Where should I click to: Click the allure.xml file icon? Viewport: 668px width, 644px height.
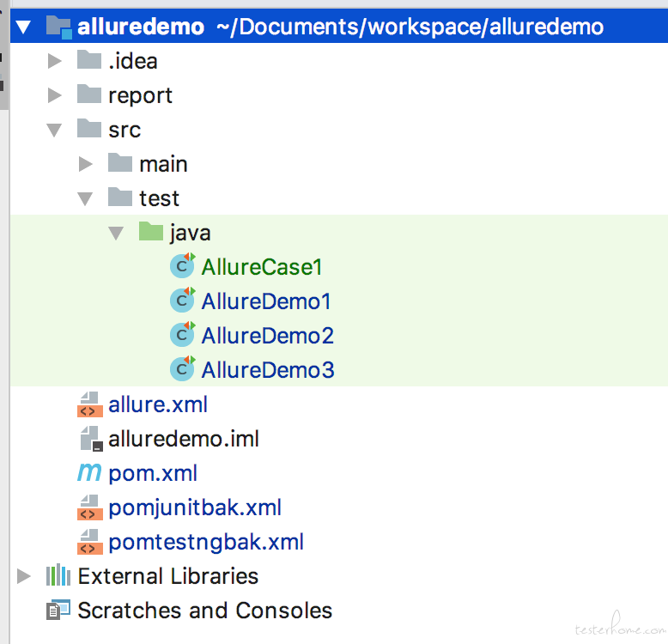pyautogui.click(x=90, y=404)
